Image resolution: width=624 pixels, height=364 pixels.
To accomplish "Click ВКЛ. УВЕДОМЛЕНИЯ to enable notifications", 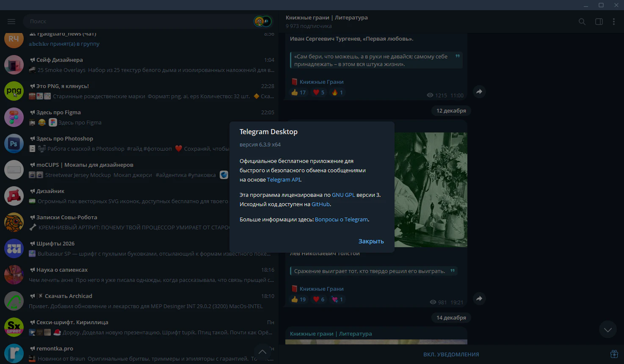I will pos(451,354).
